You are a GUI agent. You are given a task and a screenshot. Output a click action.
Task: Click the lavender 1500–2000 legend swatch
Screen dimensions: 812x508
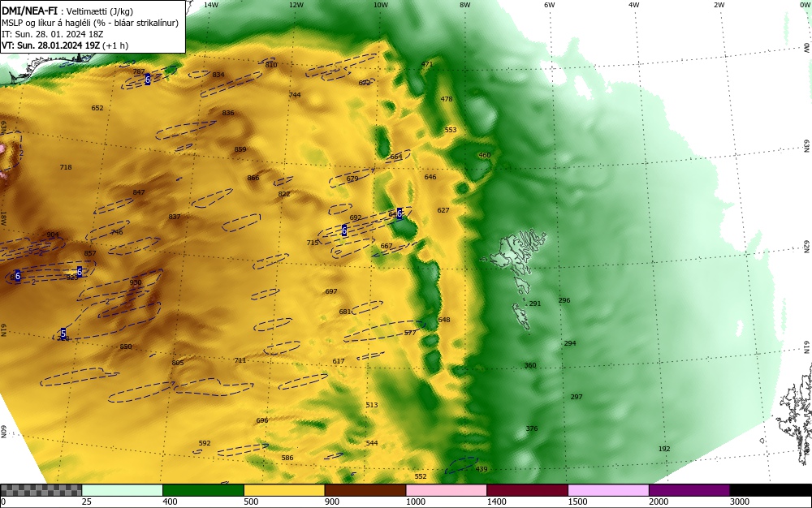pos(608,490)
